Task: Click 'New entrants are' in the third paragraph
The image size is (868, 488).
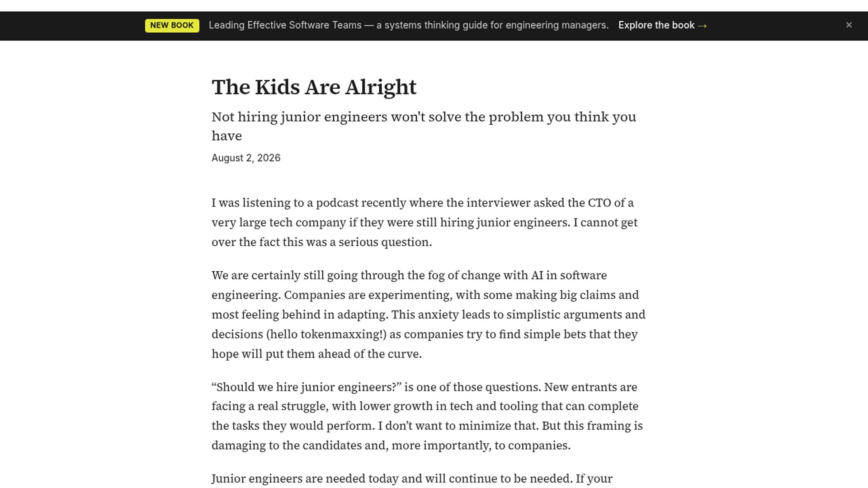Action: click(x=590, y=387)
